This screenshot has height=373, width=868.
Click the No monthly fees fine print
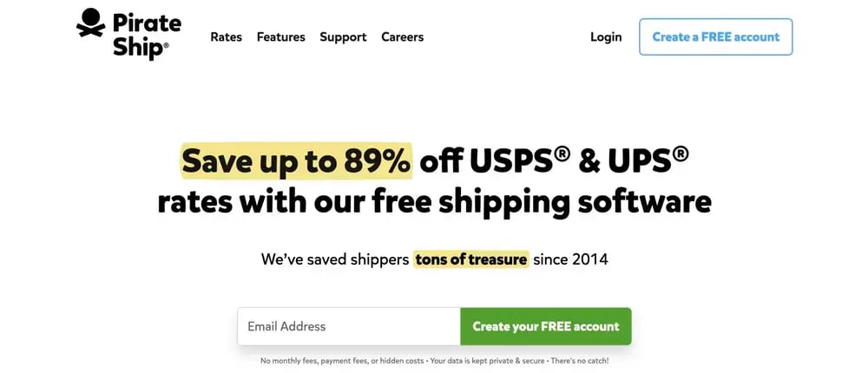tap(342, 361)
